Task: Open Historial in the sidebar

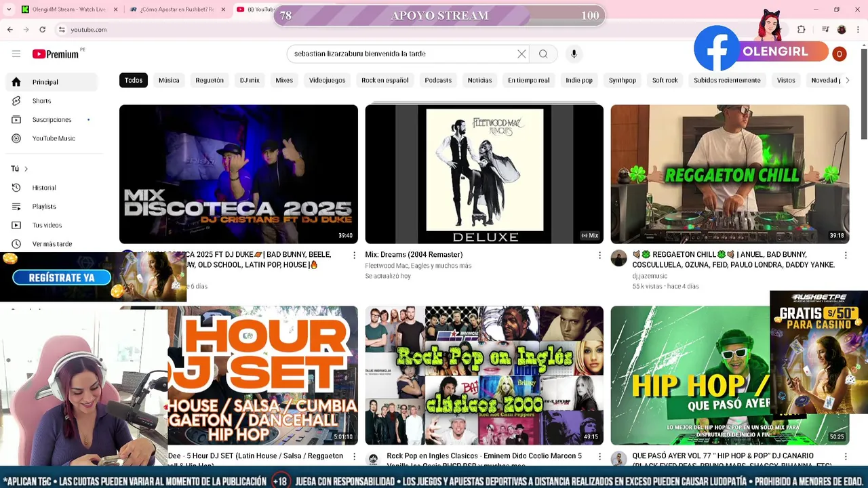Action: click(53, 188)
